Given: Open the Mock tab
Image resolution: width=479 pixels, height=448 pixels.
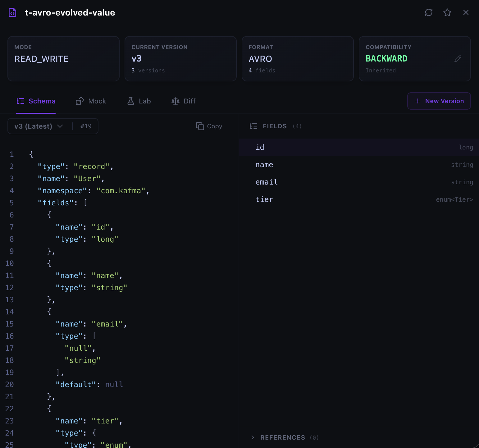Looking at the screenshot, I should coord(91,101).
